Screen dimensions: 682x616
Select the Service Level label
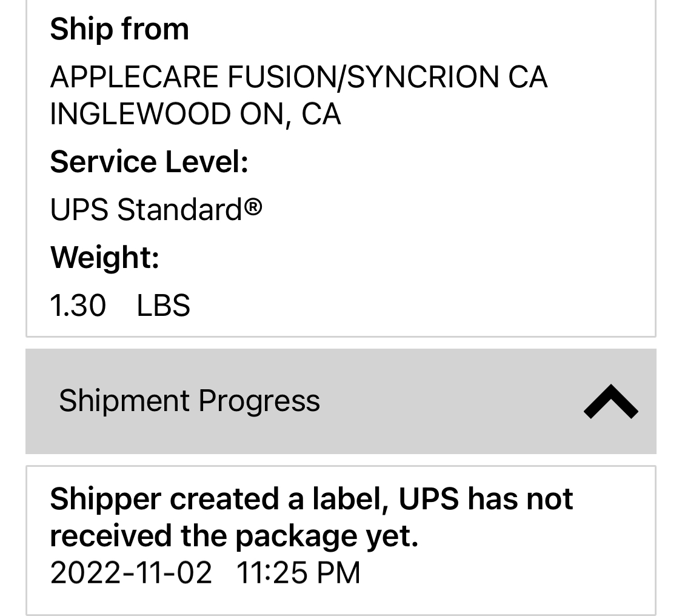tap(149, 162)
